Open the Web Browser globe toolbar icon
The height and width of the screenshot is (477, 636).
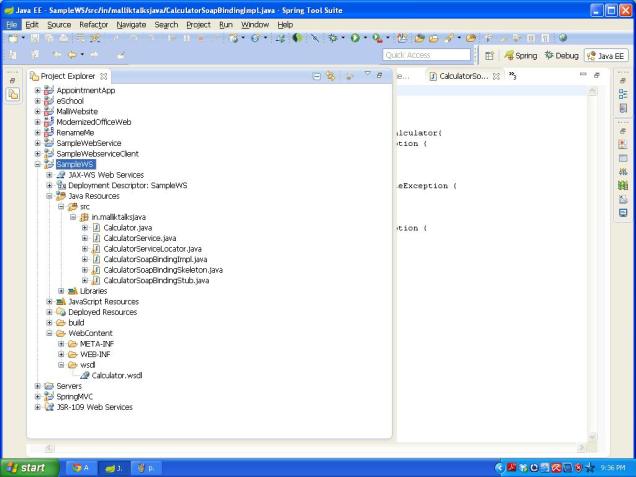click(x=563, y=38)
